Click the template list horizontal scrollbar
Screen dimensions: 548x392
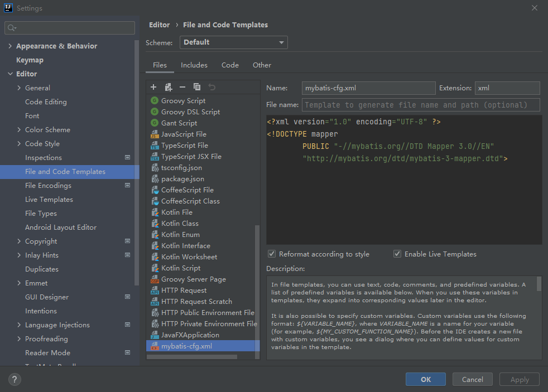pyautogui.click(x=192, y=357)
